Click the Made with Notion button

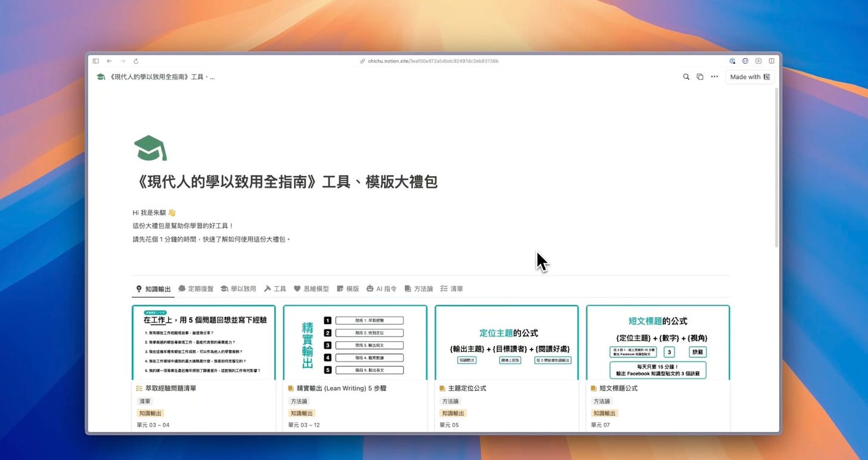pos(750,77)
